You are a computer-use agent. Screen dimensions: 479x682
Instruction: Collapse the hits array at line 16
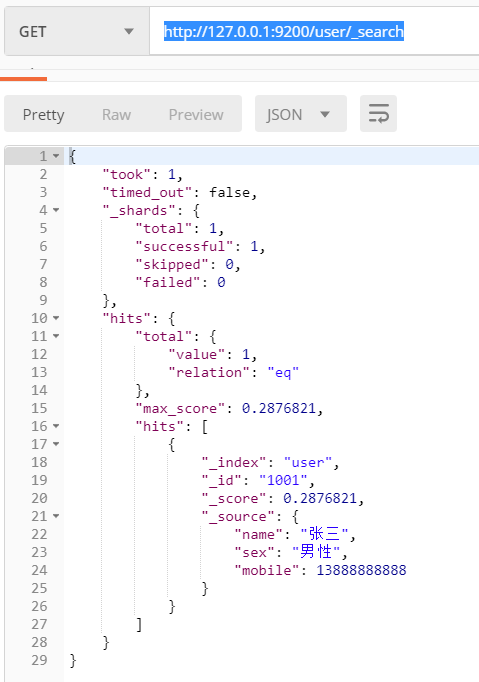(56, 426)
